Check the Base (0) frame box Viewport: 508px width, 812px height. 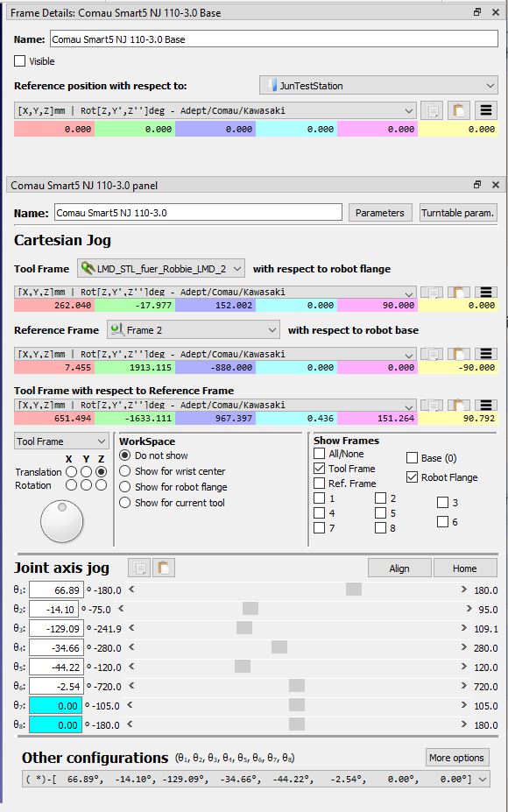click(x=413, y=458)
